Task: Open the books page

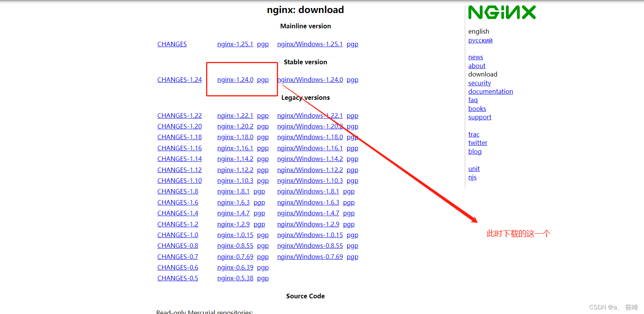Action: 477,109
